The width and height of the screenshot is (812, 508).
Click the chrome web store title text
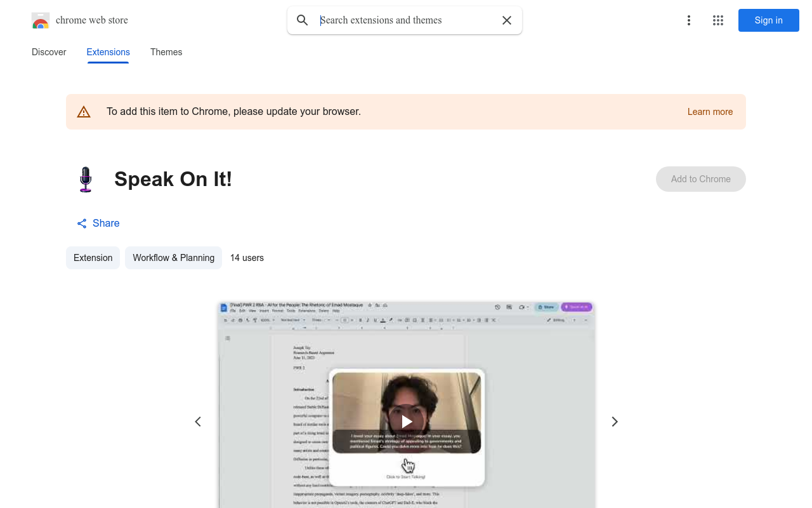point(92,20)
